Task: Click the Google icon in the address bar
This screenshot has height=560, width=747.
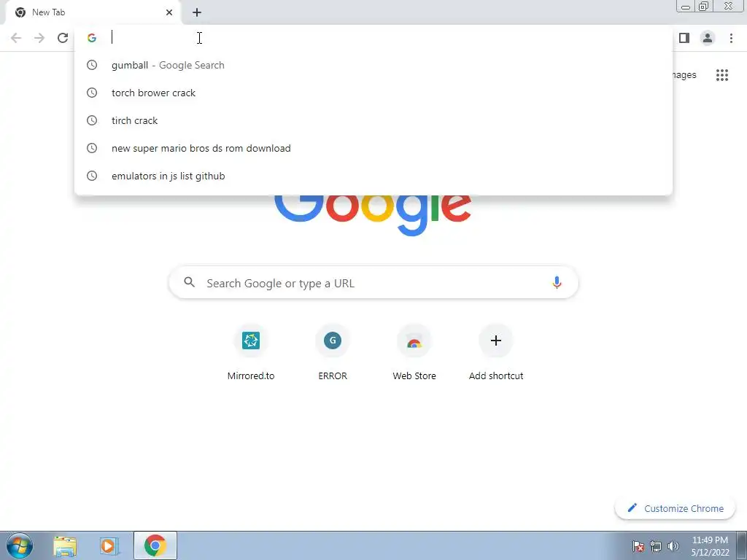Action: click(92, 38)
